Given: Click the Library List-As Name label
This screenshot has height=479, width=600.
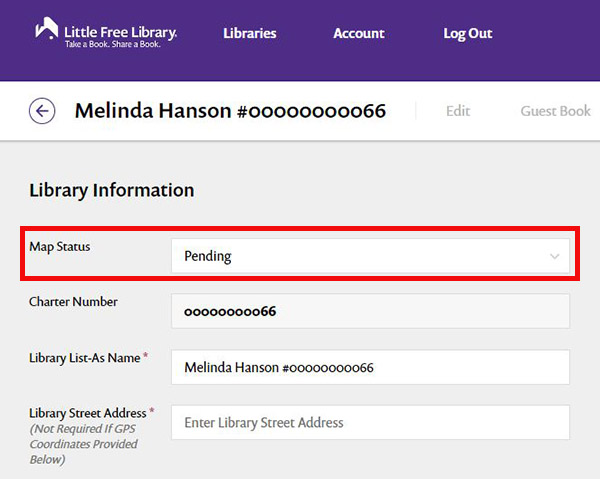Looking at the screenshot, I should pyautogui.click(x=85, y=358).
